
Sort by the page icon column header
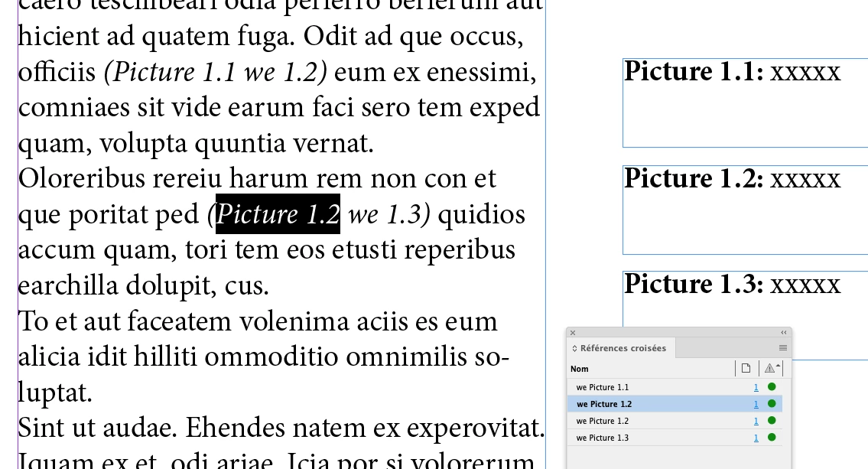click(746, 368)
